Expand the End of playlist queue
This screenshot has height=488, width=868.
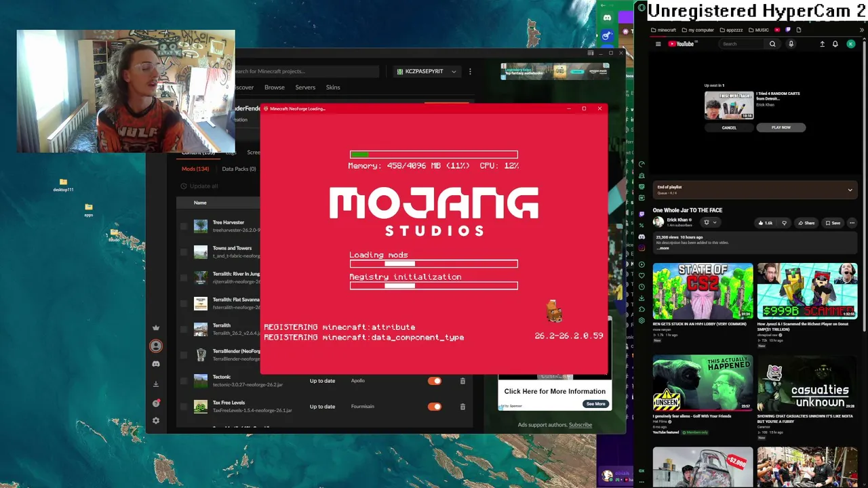pyautogui.click(x=850, y=190)
